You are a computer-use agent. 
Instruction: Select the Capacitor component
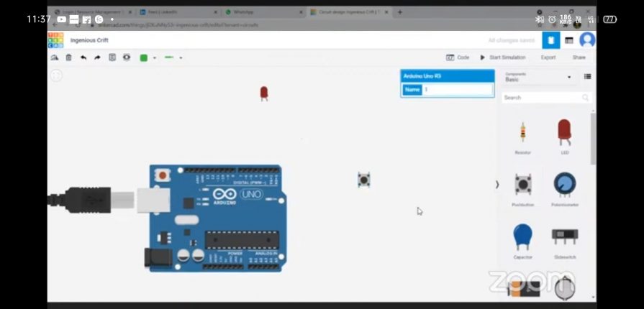point(523,241)
